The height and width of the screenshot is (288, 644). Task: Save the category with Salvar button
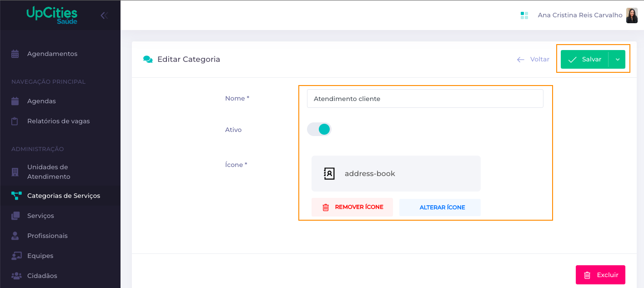(x=584, y=59)
